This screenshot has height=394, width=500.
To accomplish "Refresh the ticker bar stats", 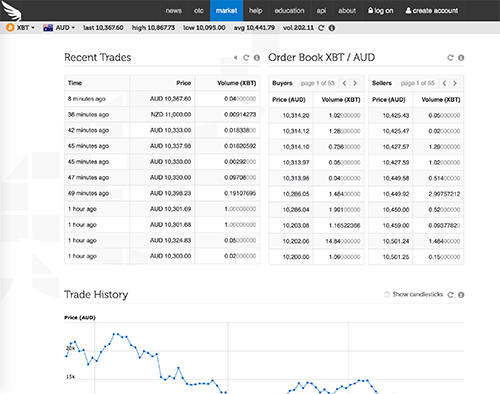I will [x=321, y=28].
